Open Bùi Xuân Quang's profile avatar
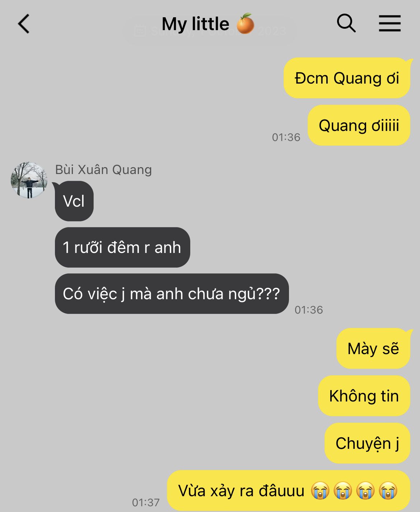This screenshot has width=420, height=512. tap(29, 180)
